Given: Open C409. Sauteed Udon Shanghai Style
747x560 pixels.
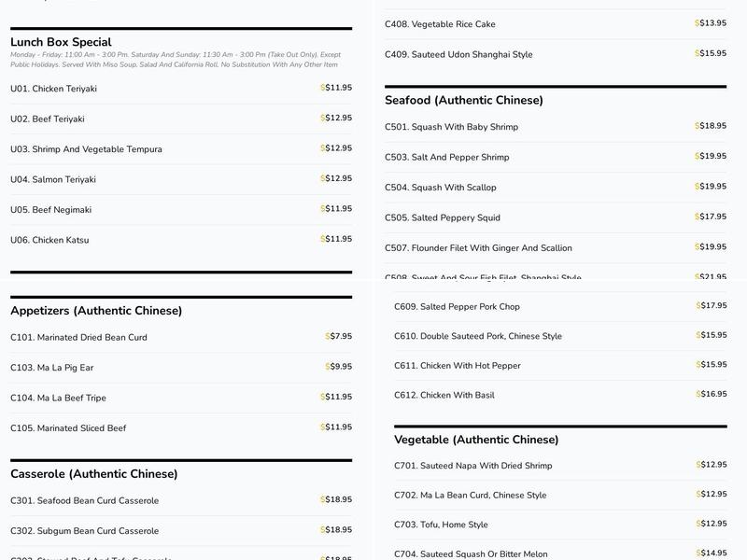Looking at the screenshot, I should click(x=458, y=54).
